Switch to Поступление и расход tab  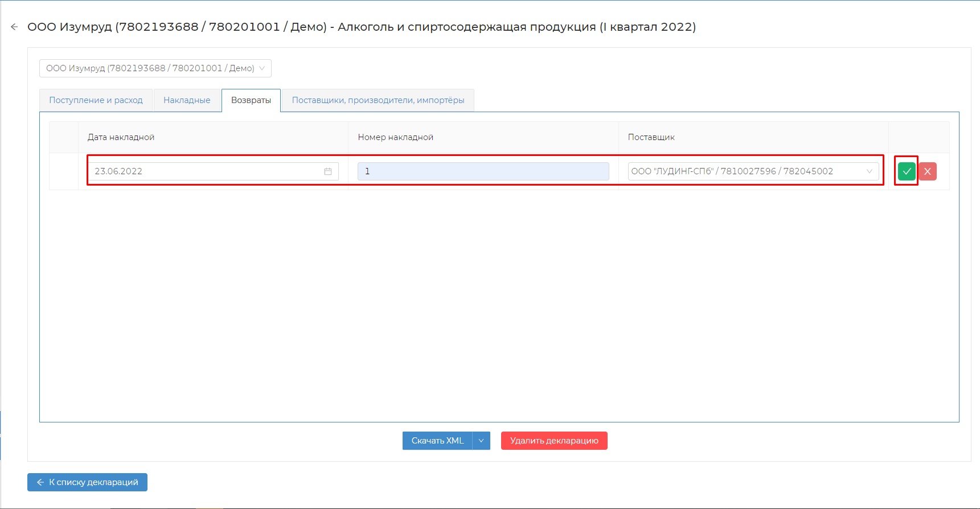click(96, 100)
